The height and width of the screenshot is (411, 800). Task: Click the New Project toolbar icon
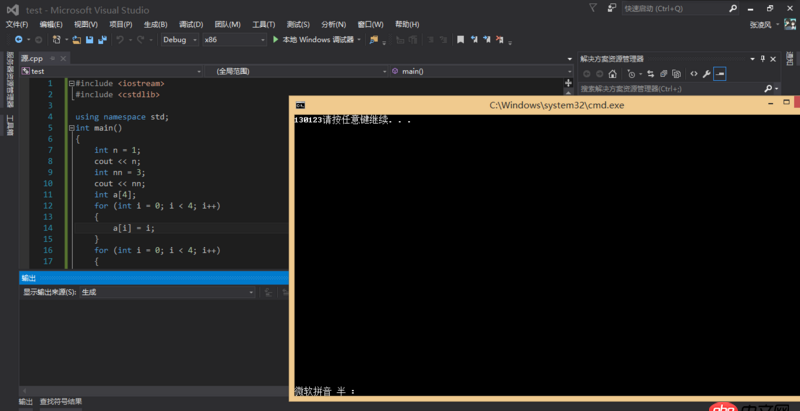57,40
